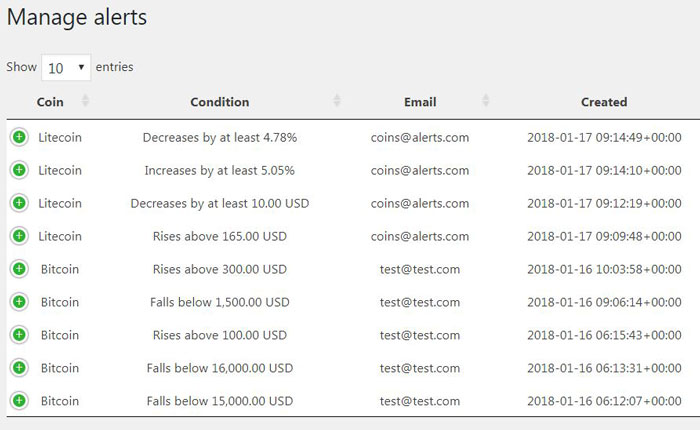Click green plus for Rises above 300.00 USD
700x430 pixels.
[19, 269]
